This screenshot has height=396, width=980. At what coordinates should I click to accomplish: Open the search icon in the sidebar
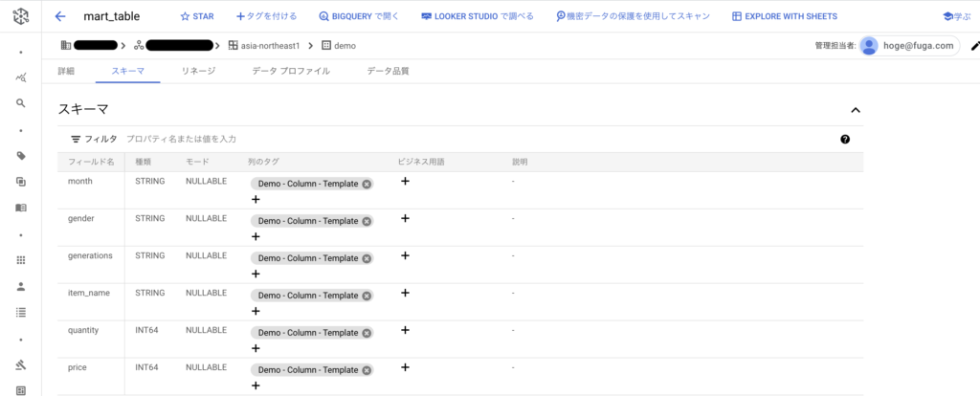[x=21, y=103]
